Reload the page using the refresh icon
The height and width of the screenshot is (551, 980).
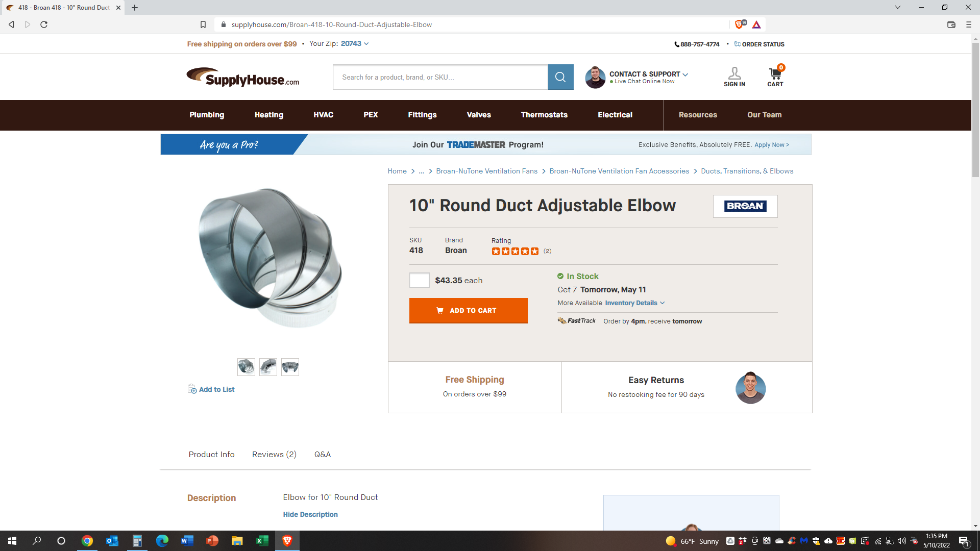tap(44, 24)
